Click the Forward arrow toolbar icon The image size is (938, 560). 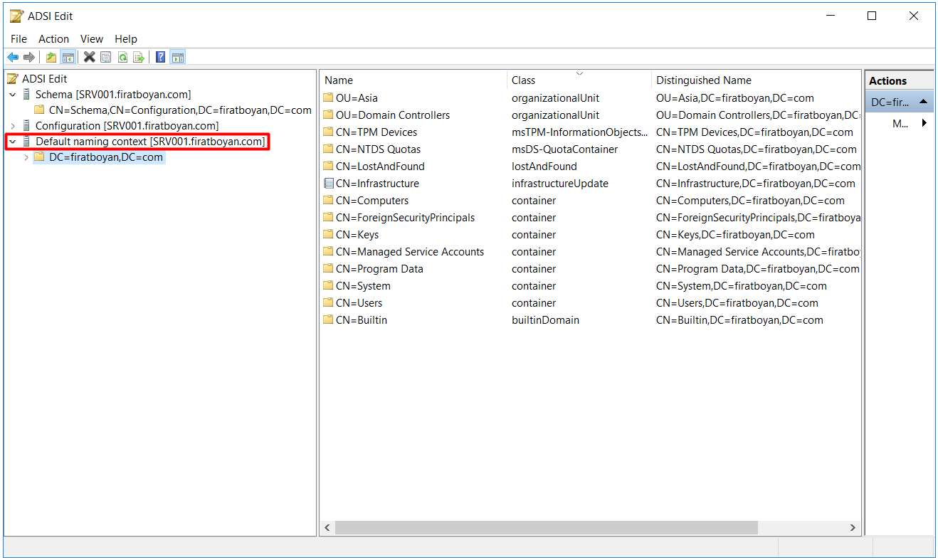(x=29, y=58)
